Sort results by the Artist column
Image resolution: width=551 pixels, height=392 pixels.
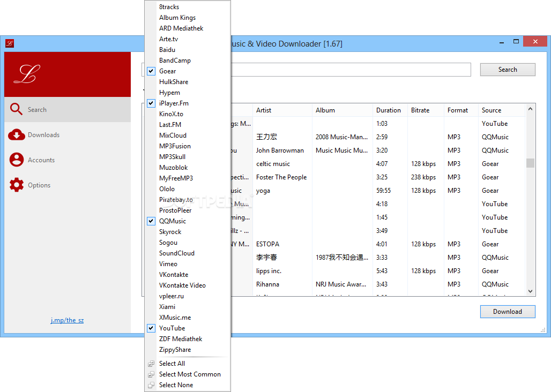tap(282, 110)
